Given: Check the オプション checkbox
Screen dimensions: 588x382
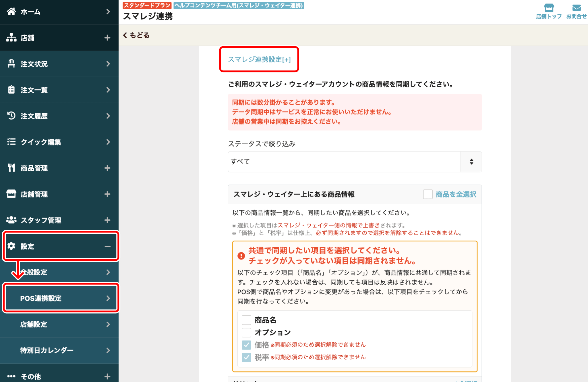Looking at the screenshot, I should [246, 332].
